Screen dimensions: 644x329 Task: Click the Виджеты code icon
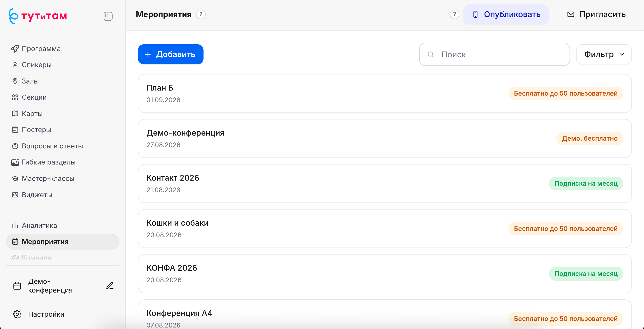[15, 195]
